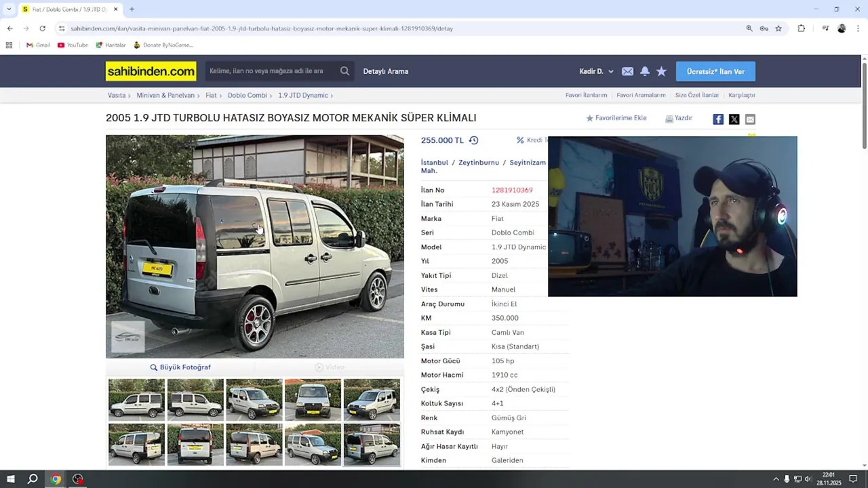Open Favori Aramalarım
The image size is (868, 488).
click(x=641, y=96)
